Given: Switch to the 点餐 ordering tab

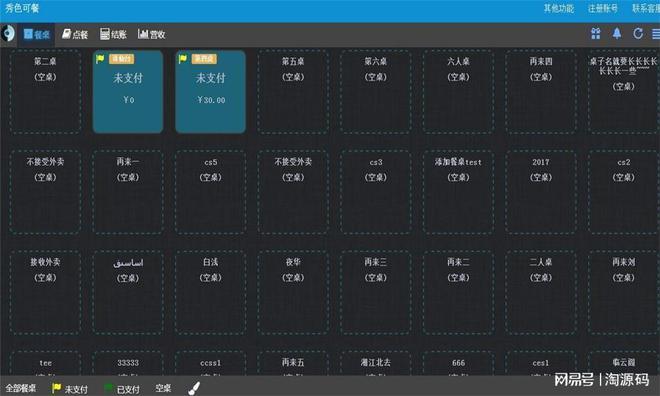Looking at the screenshot, I should pos(75,35).
